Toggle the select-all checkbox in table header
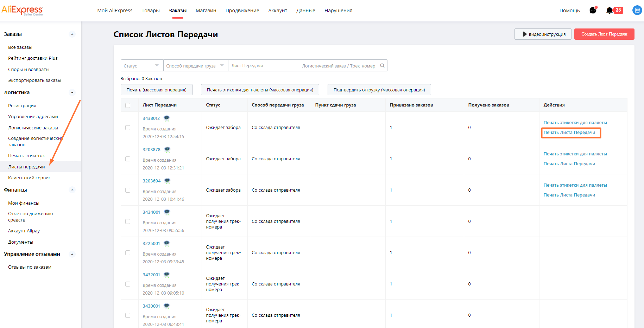Screen dimensions: 644x328 128,105
